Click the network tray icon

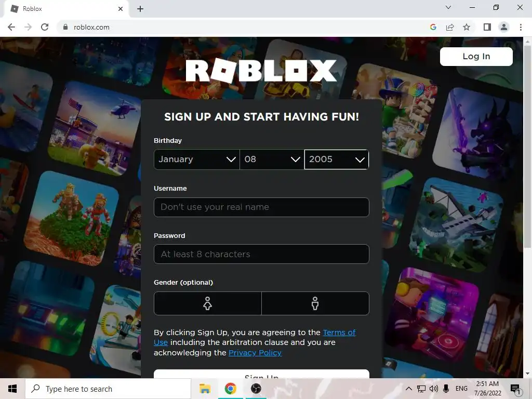coord(421,389)
